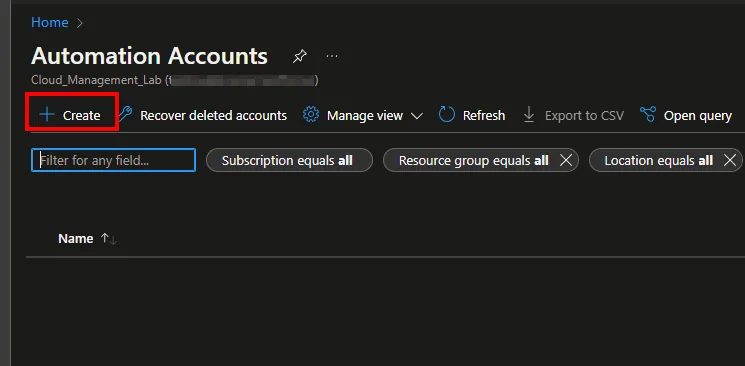Remove the Location filter pill
This screenshot has height=366, width=745.
[730, 161]
